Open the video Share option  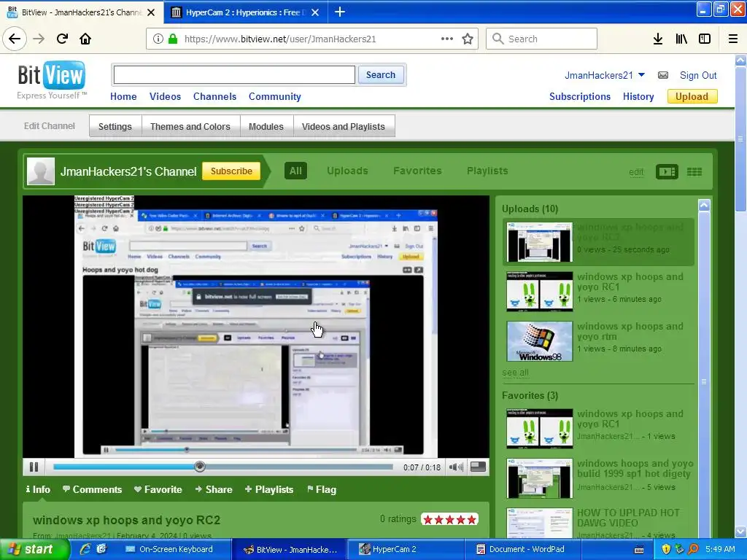point(214,489)
